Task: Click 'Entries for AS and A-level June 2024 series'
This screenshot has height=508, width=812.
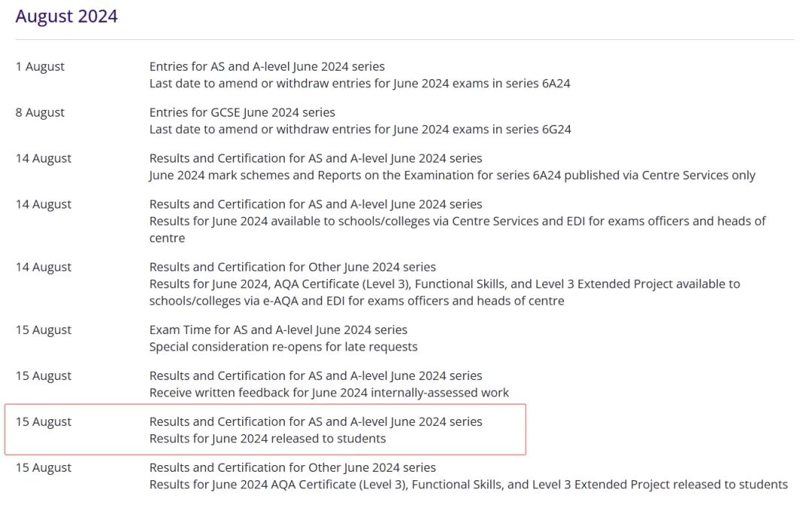Action: [267, 66]
